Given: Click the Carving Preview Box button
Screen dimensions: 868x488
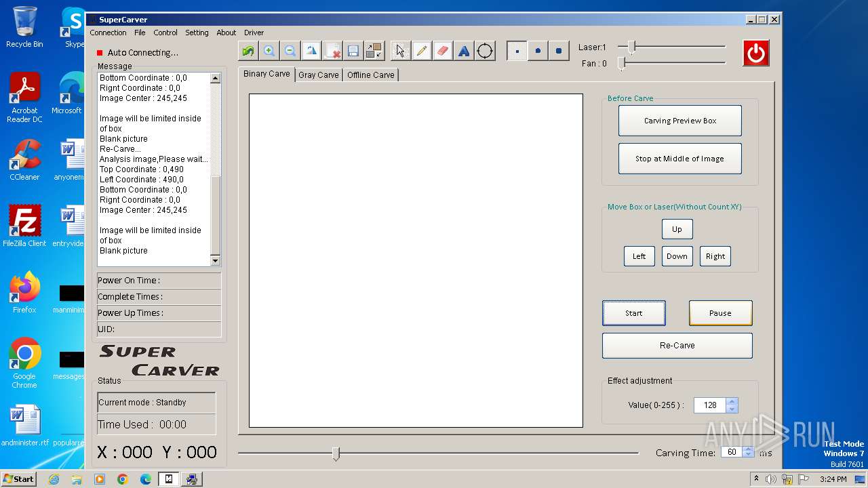Looking at the screenshot, I should 680,121.
